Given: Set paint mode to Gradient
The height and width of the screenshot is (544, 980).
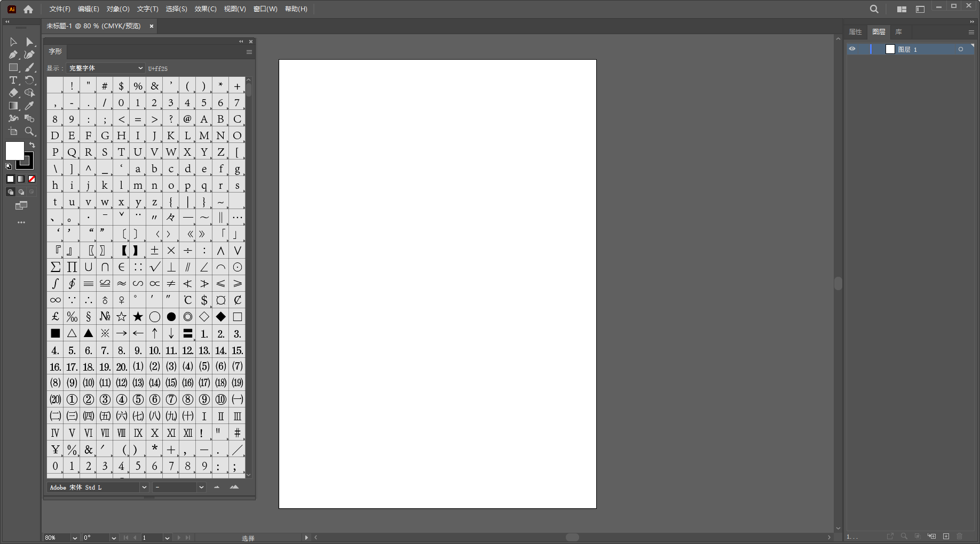Looking at the screenshot, I should point(21,179).
